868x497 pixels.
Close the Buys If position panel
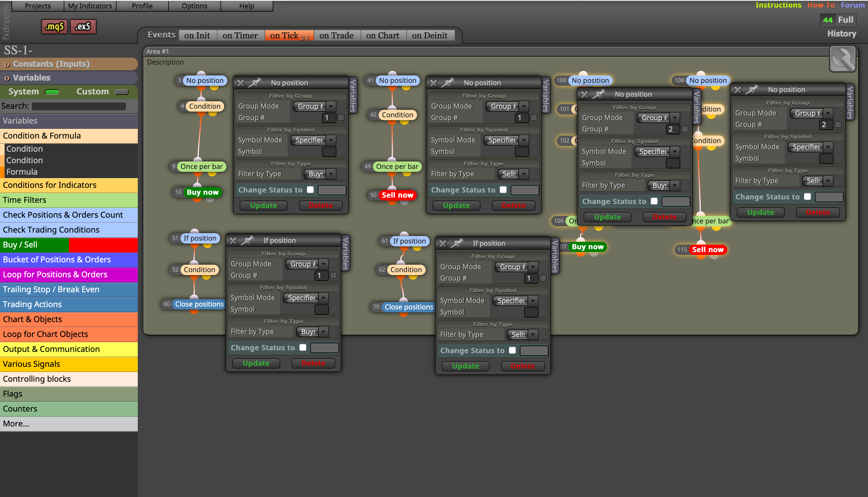pos(233,241)
